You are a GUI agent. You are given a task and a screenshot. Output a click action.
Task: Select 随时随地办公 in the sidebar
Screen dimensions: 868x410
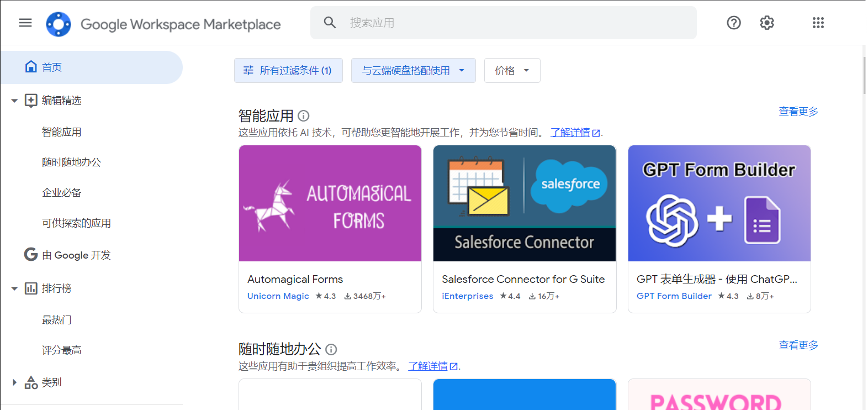[72, 162]
